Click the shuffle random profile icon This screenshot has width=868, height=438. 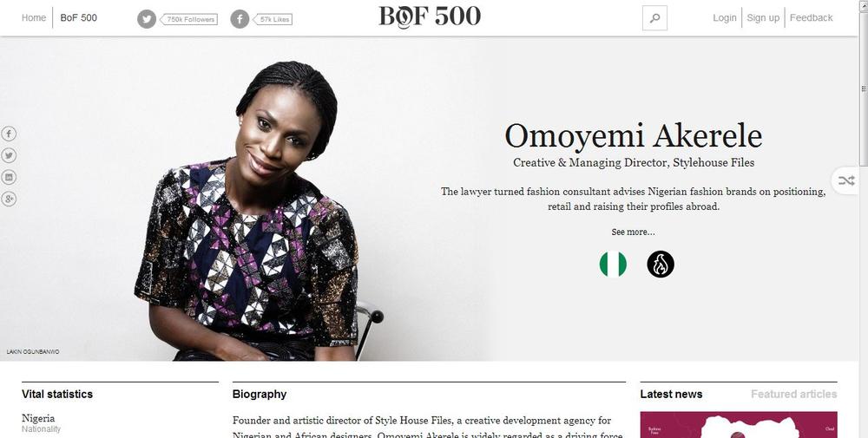pos(845,181)
